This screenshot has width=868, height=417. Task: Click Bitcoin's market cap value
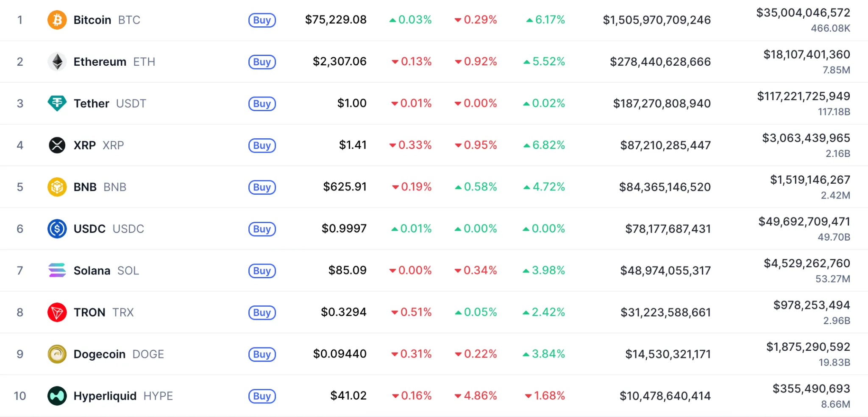coord(657,20)
